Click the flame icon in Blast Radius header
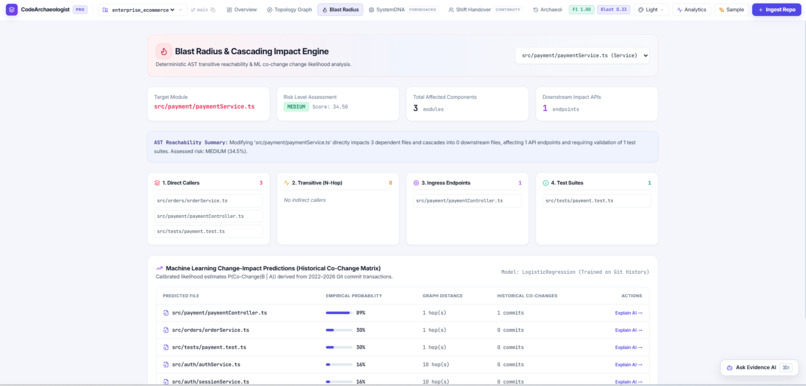 164,51
